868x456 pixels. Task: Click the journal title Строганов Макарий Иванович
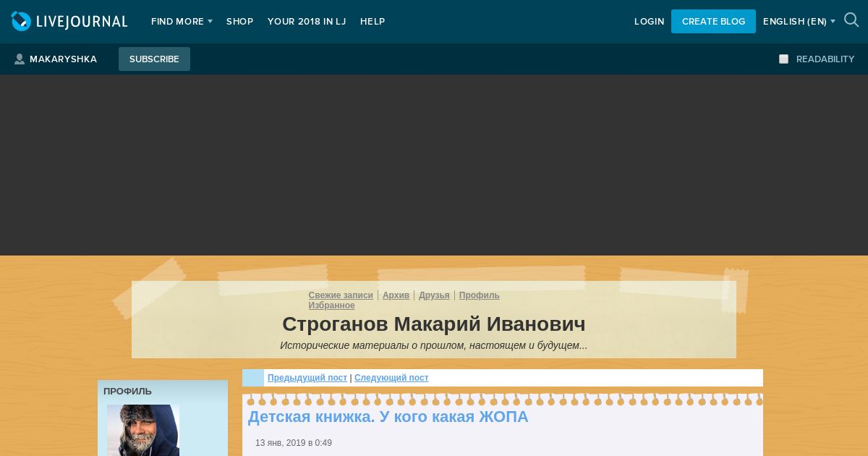(434, 324)
